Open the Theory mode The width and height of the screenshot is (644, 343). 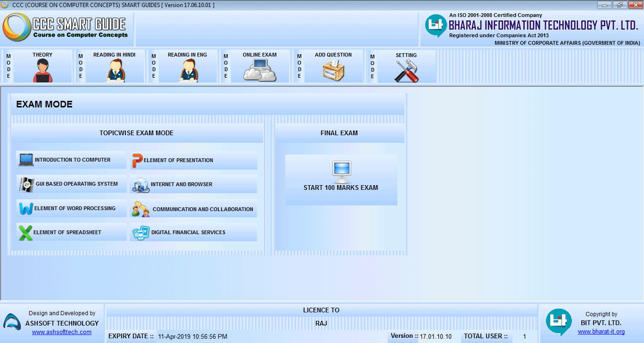point(42,66)
